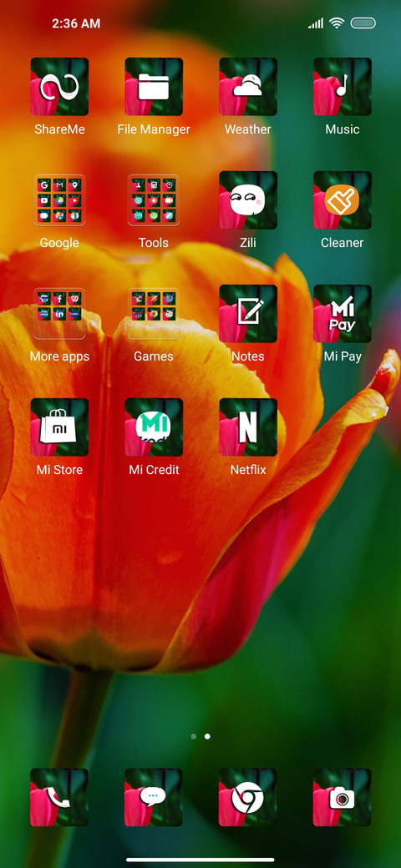Viewport: 401px width, 868px height.
Task: Tap the Music label text
Action: click(x=343, y=129)
